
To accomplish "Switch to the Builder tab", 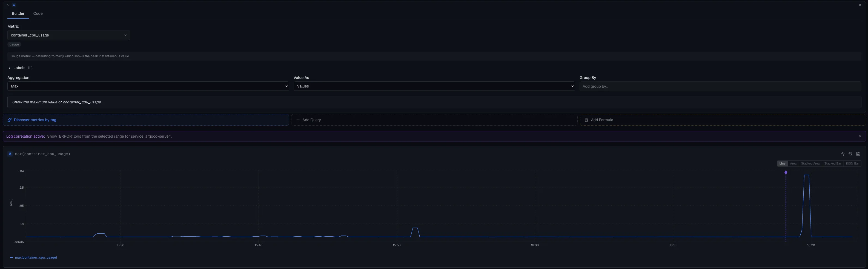I will 18,13.
